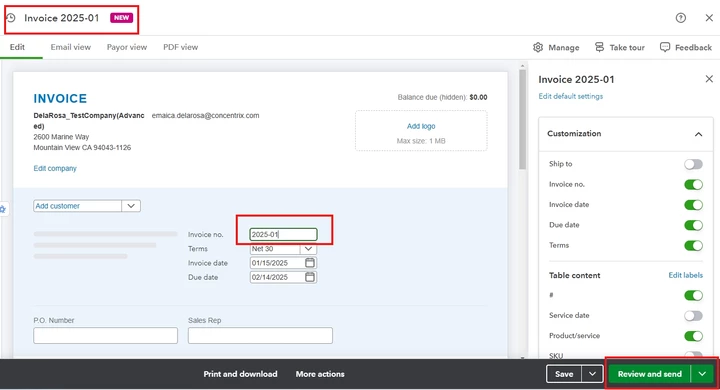Open the Invoice date calendar picker

point(310,263)
